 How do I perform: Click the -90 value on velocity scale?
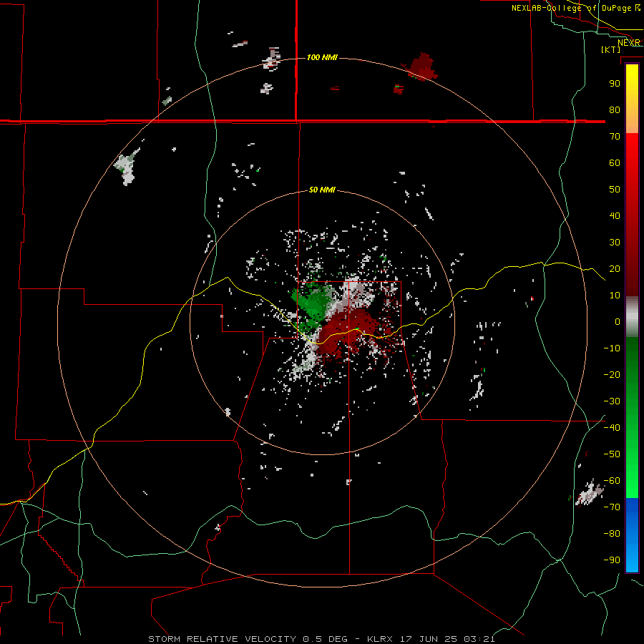(612, 560)
